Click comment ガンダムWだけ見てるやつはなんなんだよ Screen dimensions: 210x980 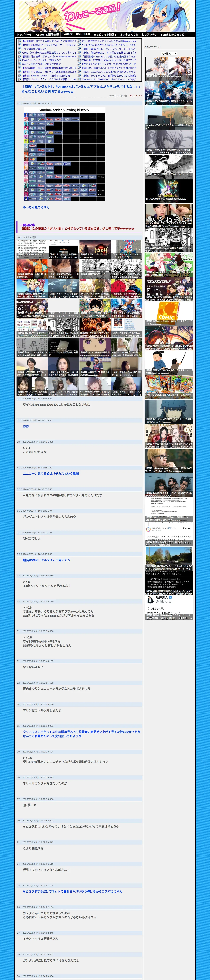[x=51, y=960]
